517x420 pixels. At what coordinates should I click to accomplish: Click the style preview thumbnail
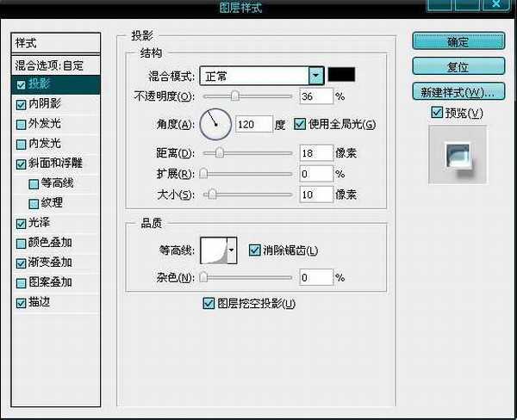tap(458, 156)
